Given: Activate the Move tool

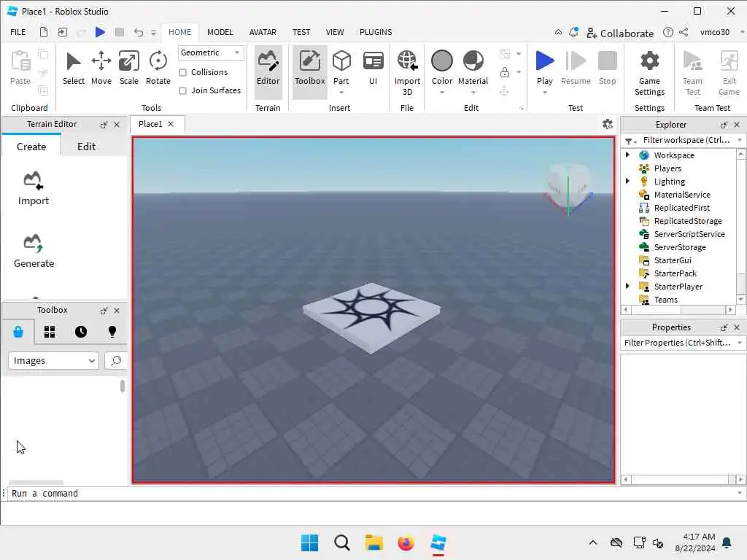Looking at the screenshot, I should click(x=101, y=68).
